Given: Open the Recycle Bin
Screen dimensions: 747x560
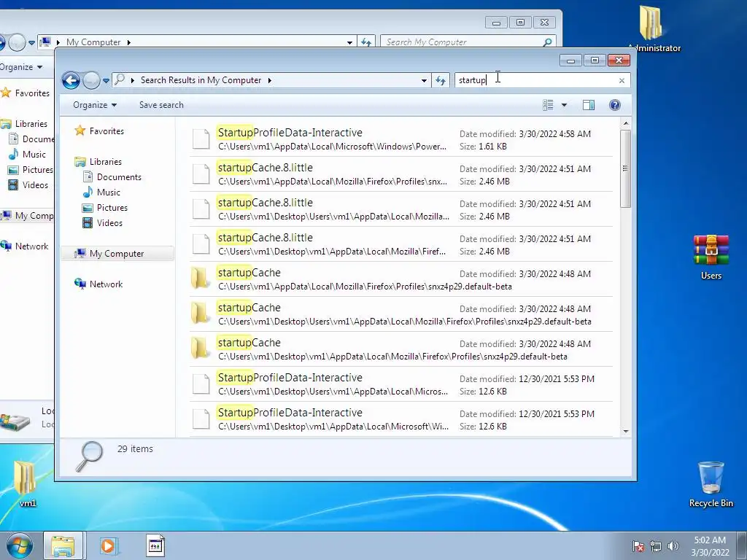Looking at the screenshot, I should [711, 484].
